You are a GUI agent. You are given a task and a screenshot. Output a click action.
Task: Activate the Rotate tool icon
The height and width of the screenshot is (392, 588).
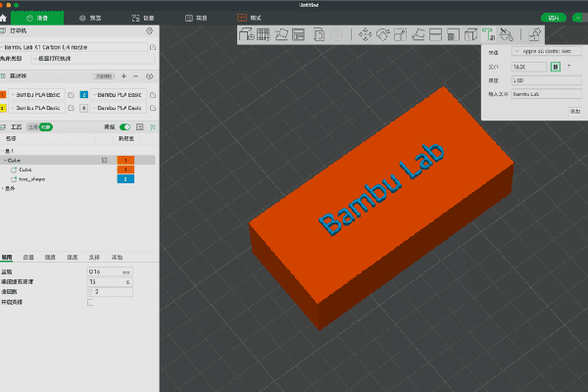383,35
